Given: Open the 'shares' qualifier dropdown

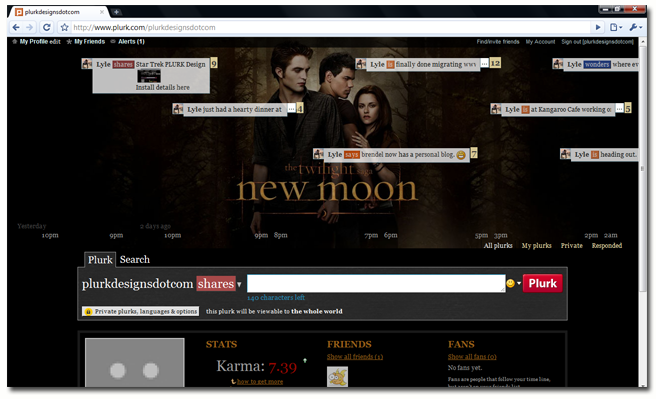Looking at the screenshot, I should [x=219, y=284].
